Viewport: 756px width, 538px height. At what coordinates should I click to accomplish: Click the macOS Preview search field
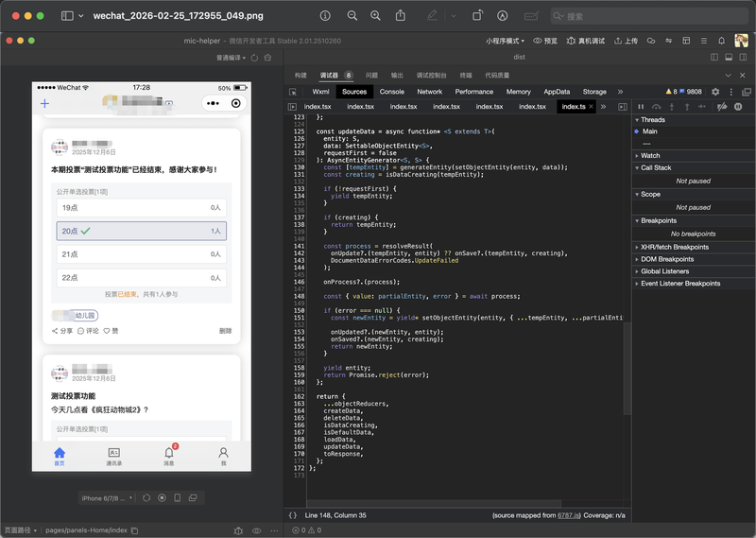pos(652,16)
